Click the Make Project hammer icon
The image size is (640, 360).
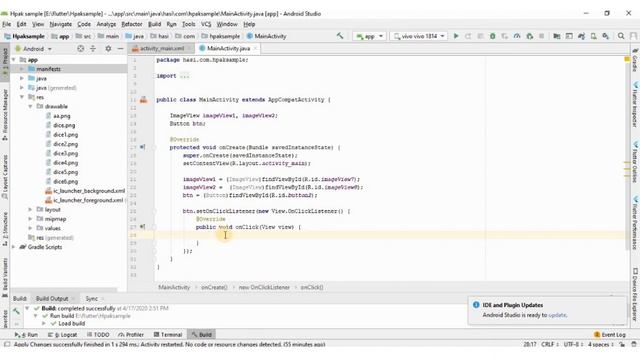coord(340,36)
